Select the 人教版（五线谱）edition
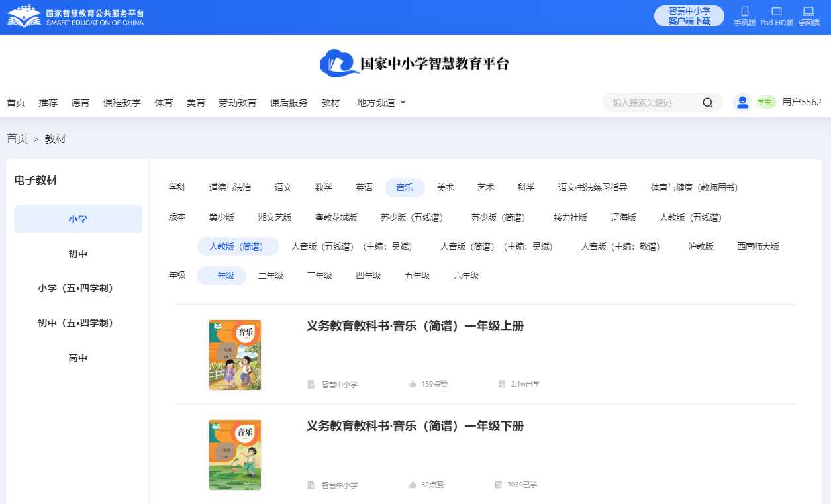 coord(691,217)
